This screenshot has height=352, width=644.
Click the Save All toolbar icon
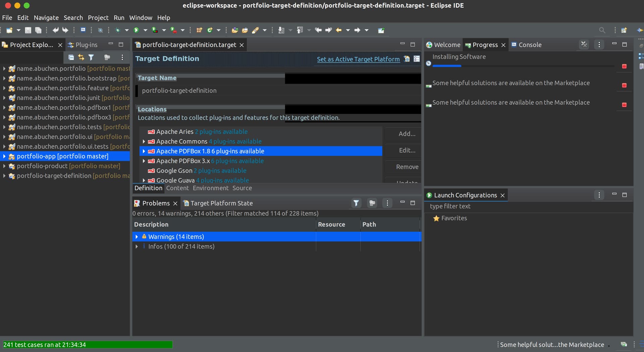[38, 30]
